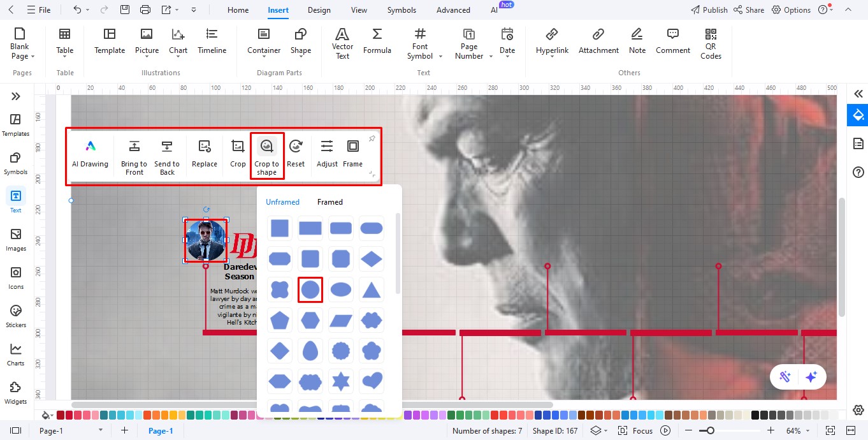Open the undo history dropdown arrow
The height and width of the screenshot is (440, 868).
click(88, 10)
